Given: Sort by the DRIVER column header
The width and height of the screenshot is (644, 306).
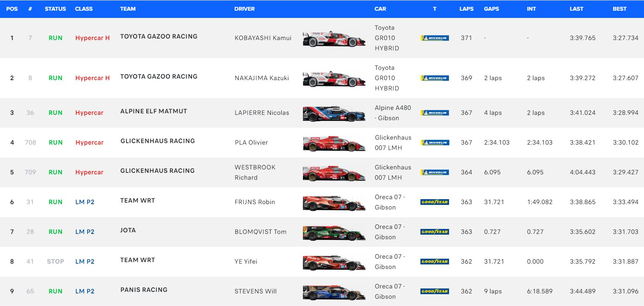Looking at the screenshot, I should coord(245,9).
